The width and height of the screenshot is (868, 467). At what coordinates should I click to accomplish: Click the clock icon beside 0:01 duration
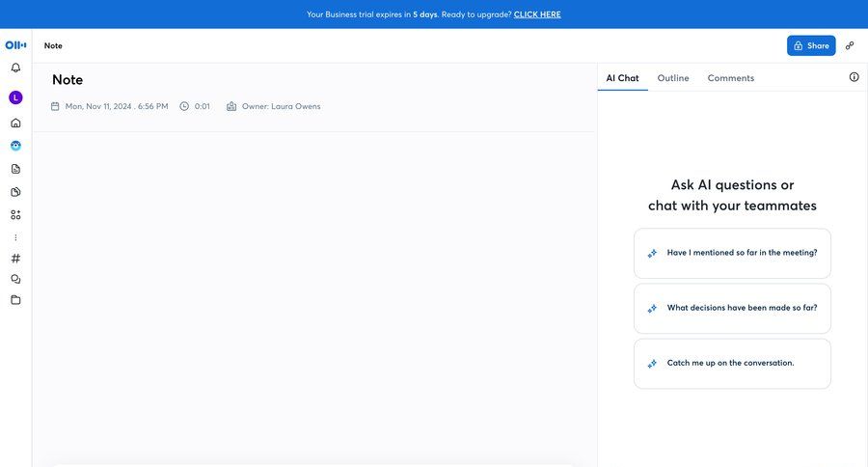[x=184, y=106]
